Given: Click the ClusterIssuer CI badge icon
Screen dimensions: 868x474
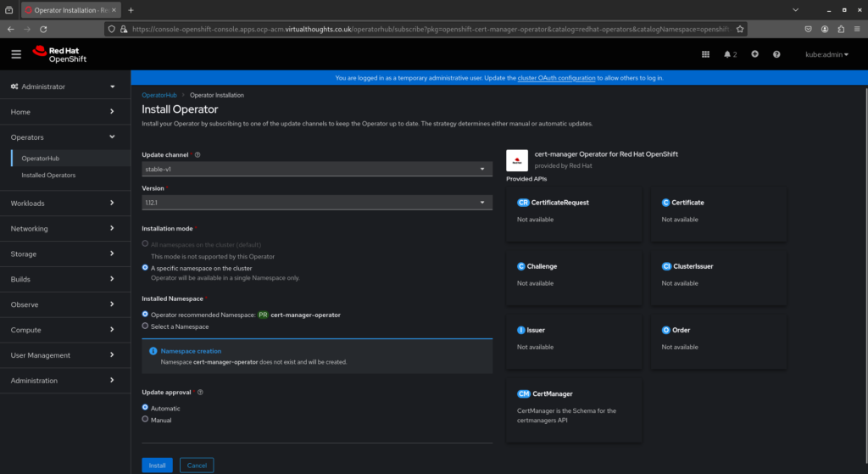Looking at the screenshot, I should [666, 266].
